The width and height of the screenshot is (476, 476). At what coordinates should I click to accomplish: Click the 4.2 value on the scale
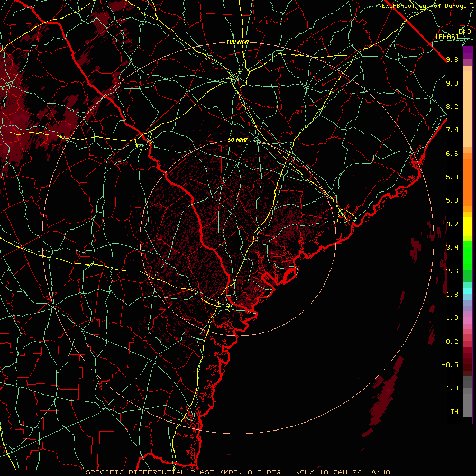pos(452,224)
